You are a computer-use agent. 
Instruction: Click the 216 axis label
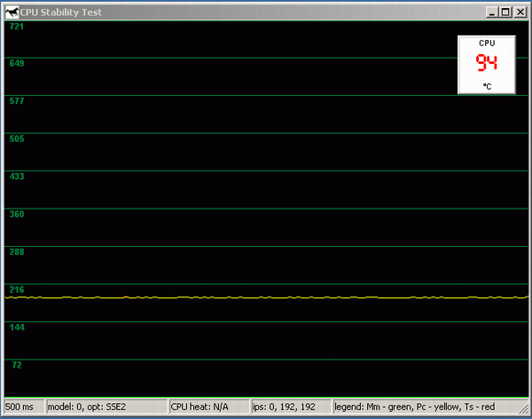coord(16,289)
